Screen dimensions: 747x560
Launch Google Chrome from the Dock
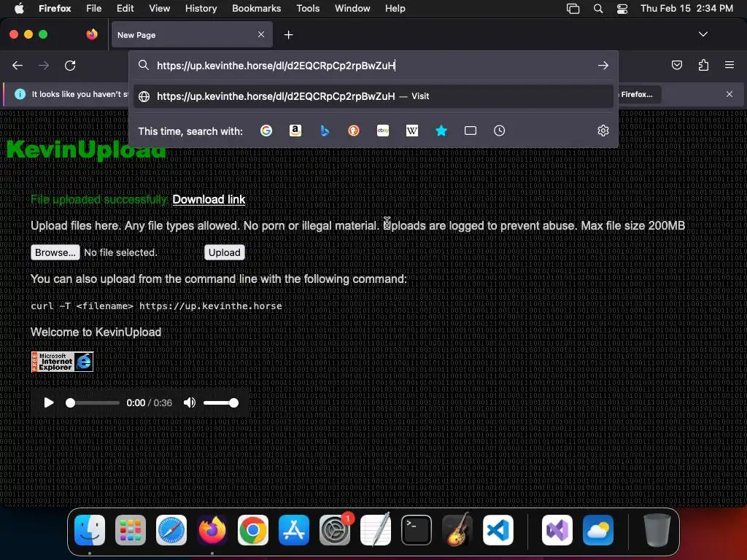click(253, 530)
